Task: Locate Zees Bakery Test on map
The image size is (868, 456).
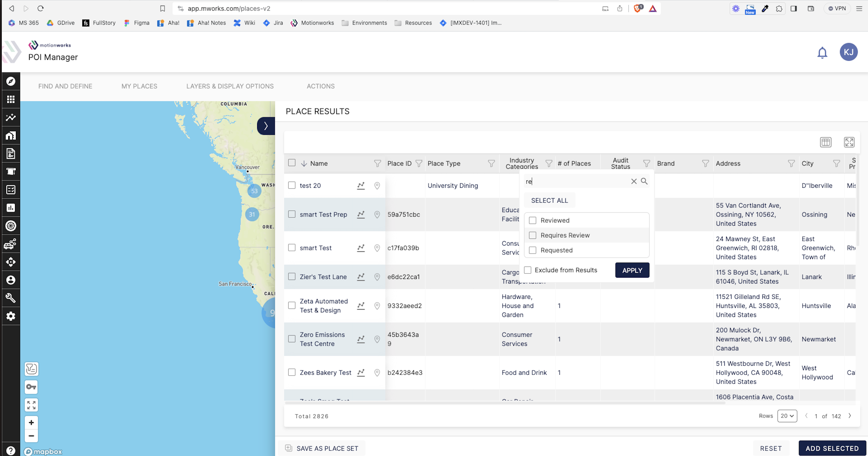Action: [377, 373]
